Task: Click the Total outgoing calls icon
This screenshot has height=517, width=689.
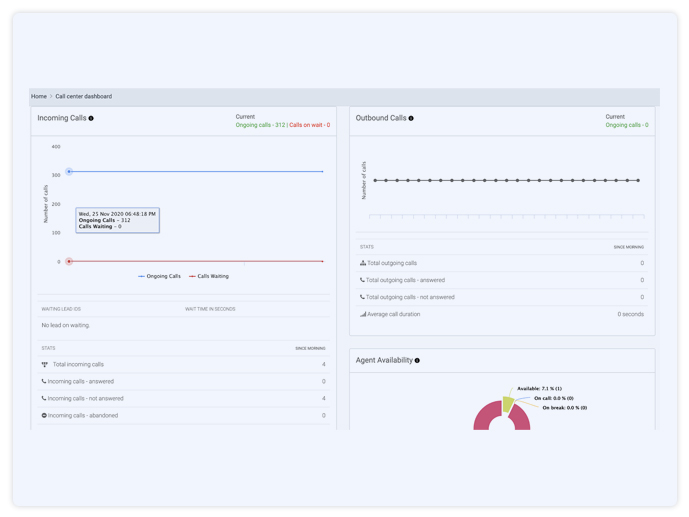Action: point(362,263)
